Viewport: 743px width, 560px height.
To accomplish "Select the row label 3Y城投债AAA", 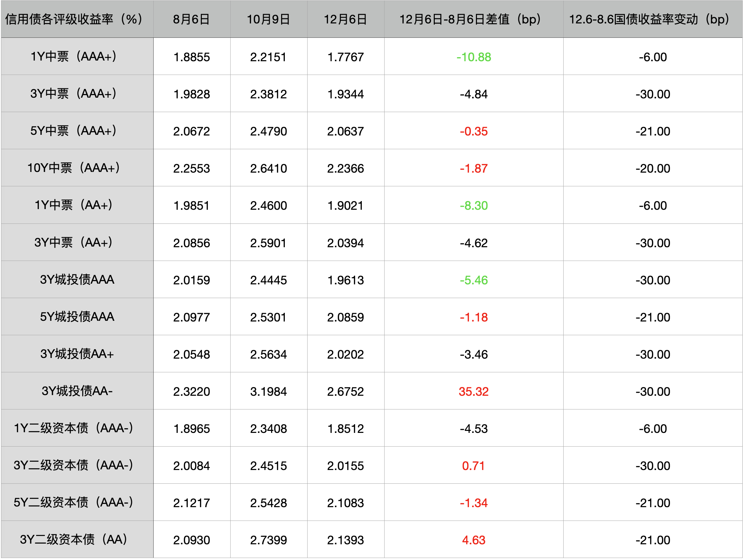I will point(77,280).
